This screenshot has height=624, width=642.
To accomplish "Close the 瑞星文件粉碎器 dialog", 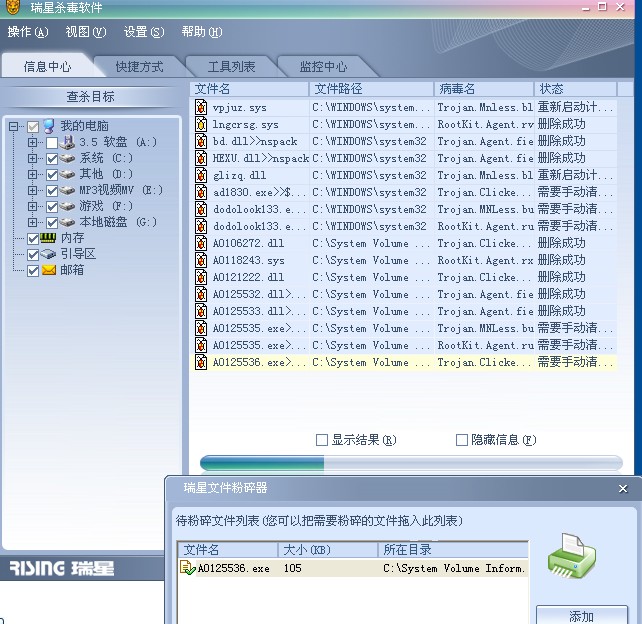I will [x=623, y=488].
